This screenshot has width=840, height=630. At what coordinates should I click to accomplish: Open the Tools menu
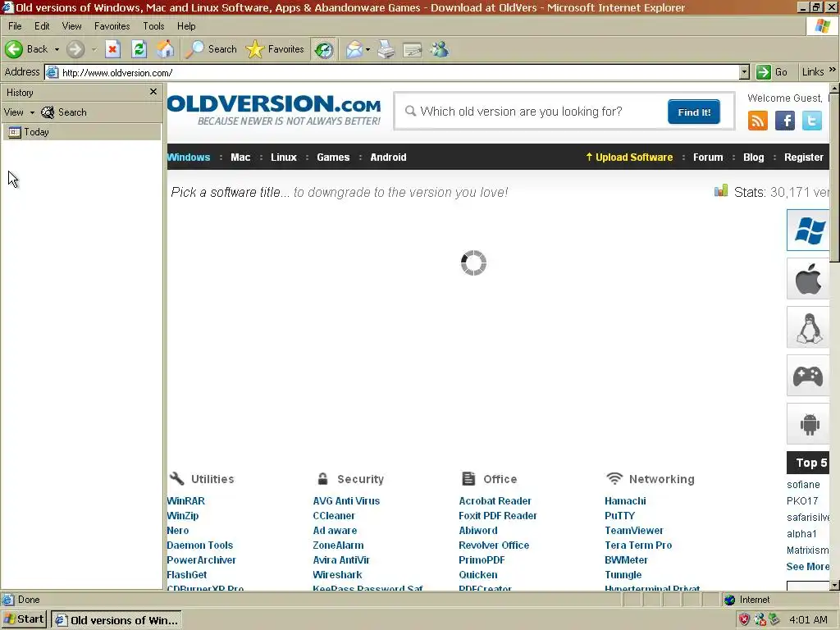[x=153, y=25]
